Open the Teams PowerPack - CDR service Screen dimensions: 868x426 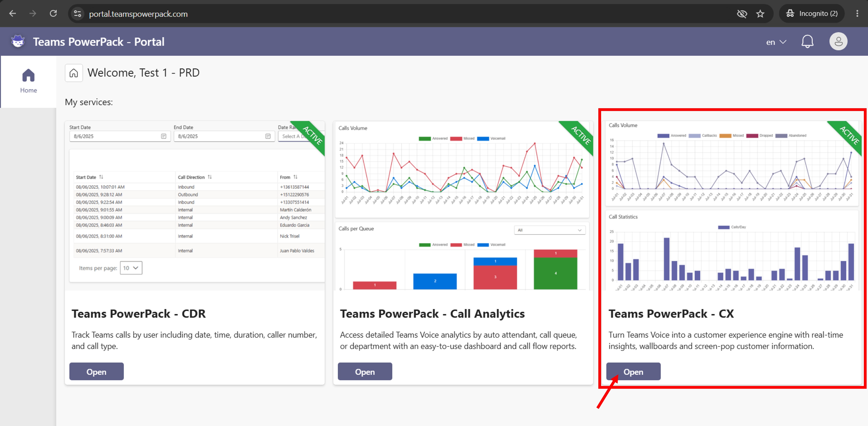pos(96,371)
